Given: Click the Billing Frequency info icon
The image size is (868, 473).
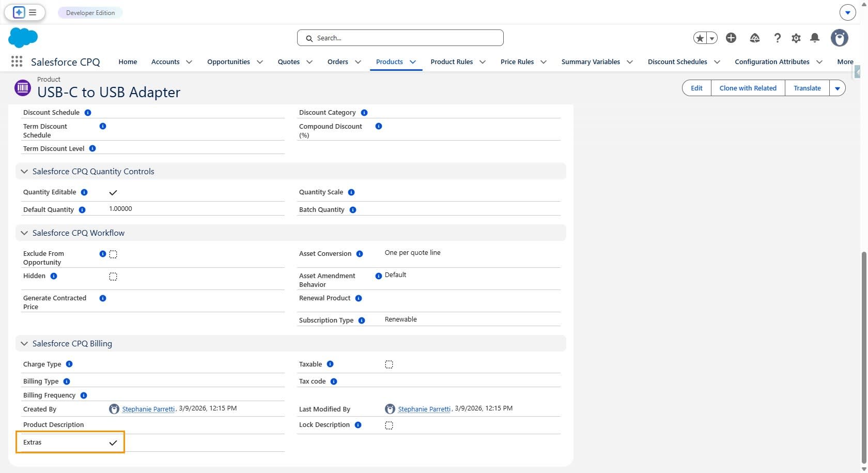Looking at the screenshot, I should [84, 395].
